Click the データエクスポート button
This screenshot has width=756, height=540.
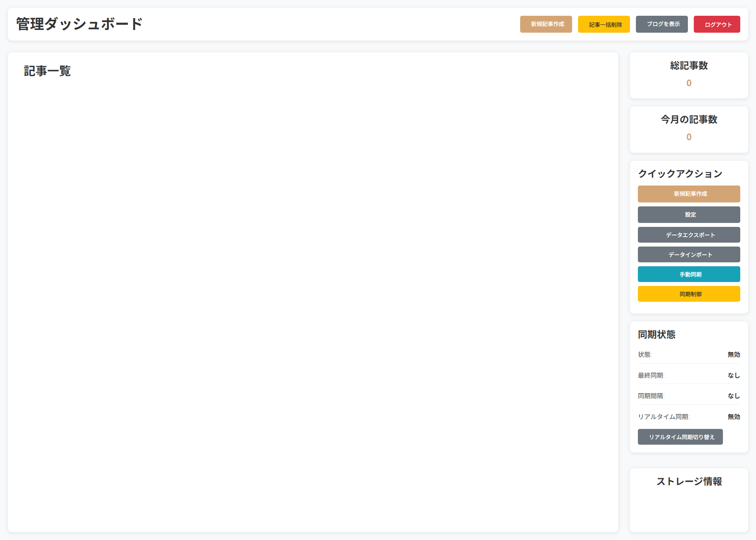point(689,235)
